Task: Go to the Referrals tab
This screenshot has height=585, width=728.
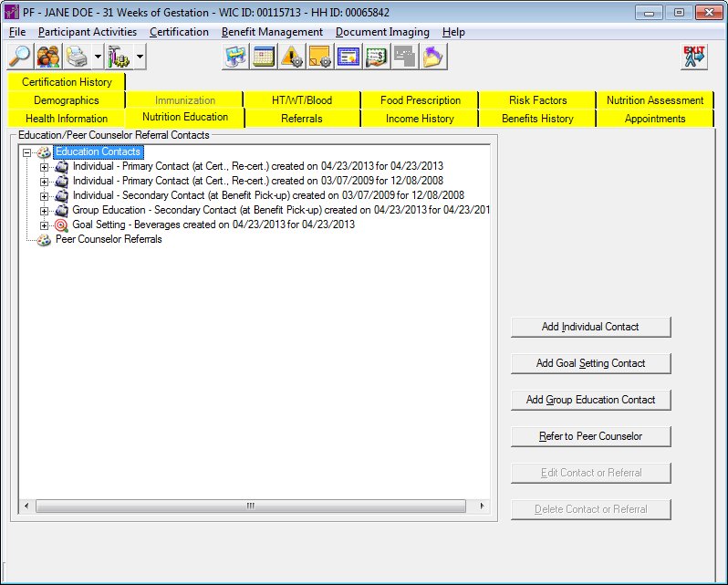Action: point(302,119)
